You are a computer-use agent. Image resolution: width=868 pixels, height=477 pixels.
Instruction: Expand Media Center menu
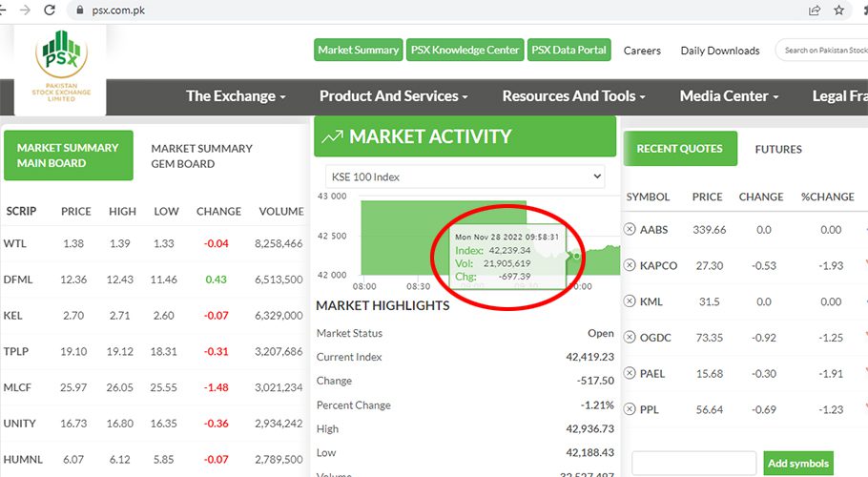click(x=729, y=96)
